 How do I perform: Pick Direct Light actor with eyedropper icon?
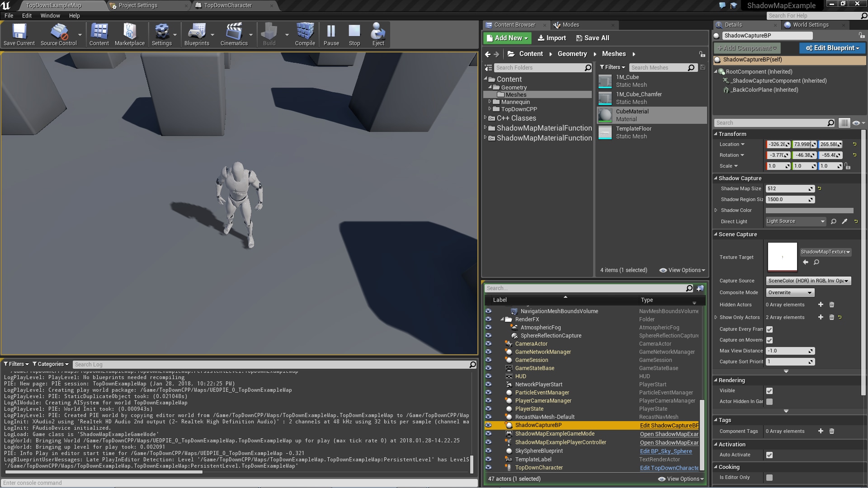pos(844,221)
